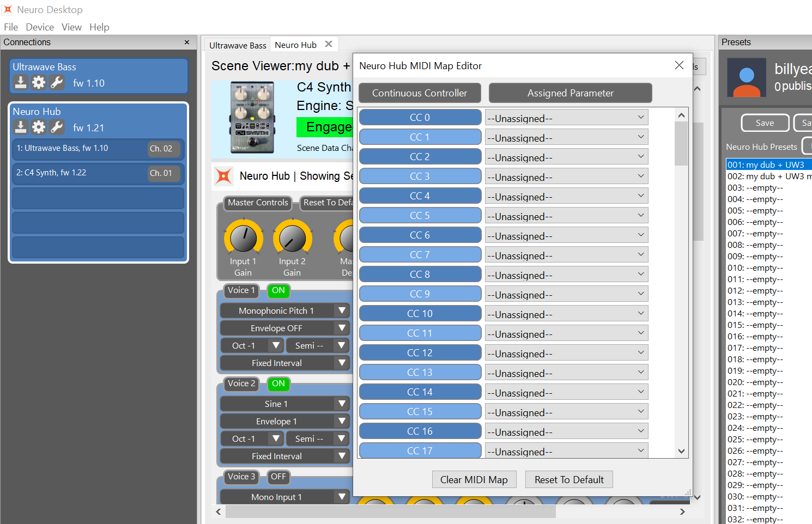Open the CC 7 assigned parameter dropdown

pyautogui.click(x=566, y=255)
